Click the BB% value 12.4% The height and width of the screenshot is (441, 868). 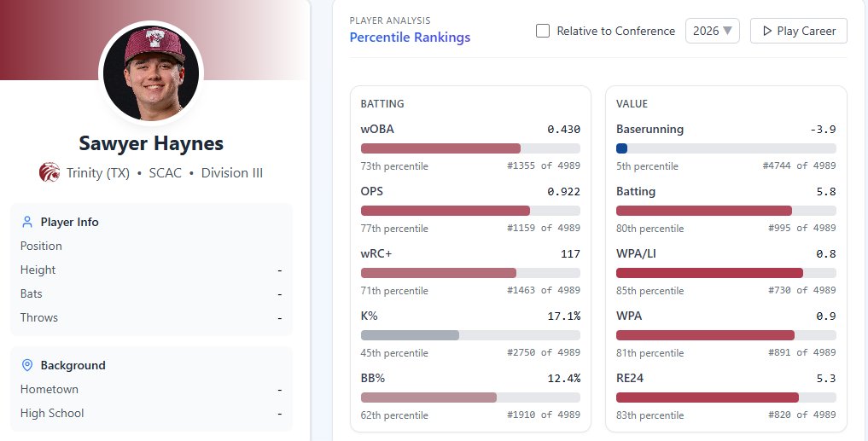pyautogui.click(x=563, y=379)
